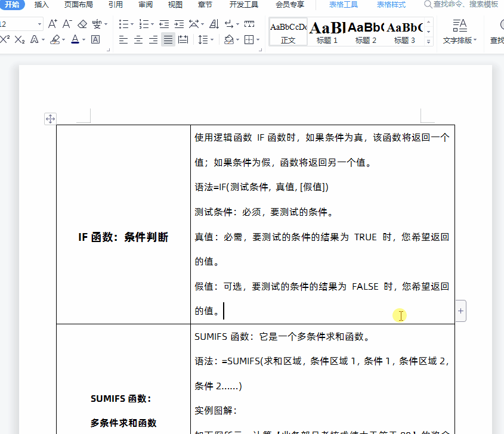The image size is (504, 434).
Task: Expand bullet list dropdown arrow
Action: pos(132,24)
